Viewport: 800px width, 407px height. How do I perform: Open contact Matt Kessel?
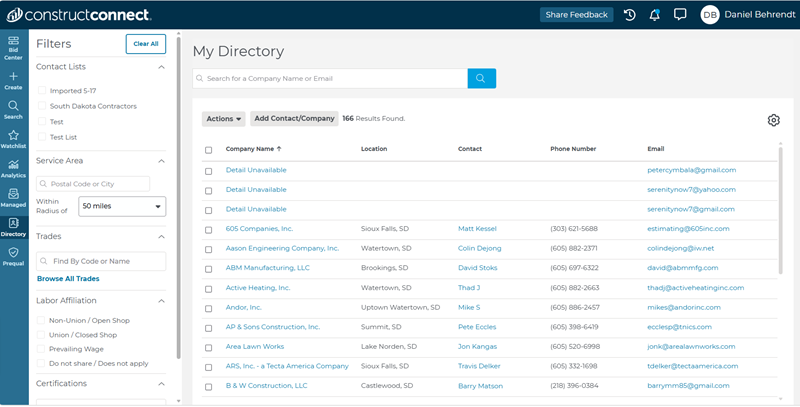[x=477, y=228]
